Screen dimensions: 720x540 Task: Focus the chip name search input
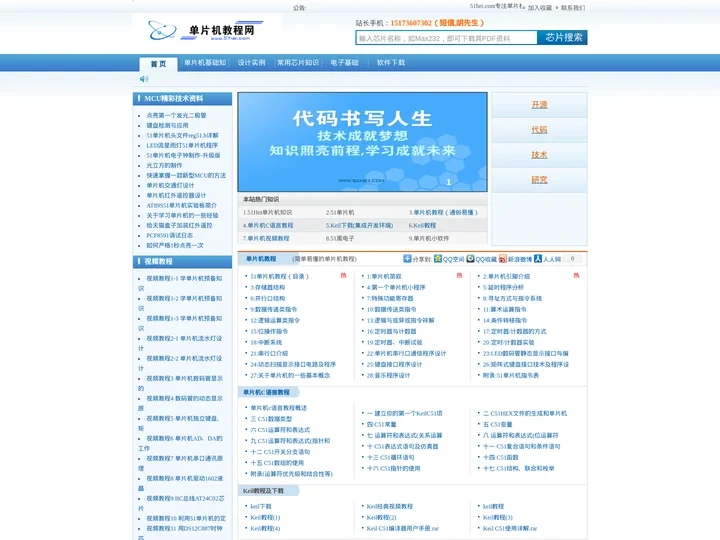click(446, 38)
